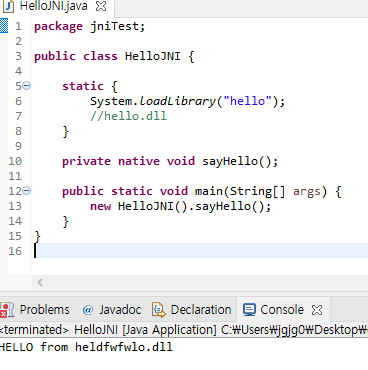This screenshot has width=368, height=370.
Task: Click the editor horizontal scroll left arrow
Action: [x=40, y=283]
